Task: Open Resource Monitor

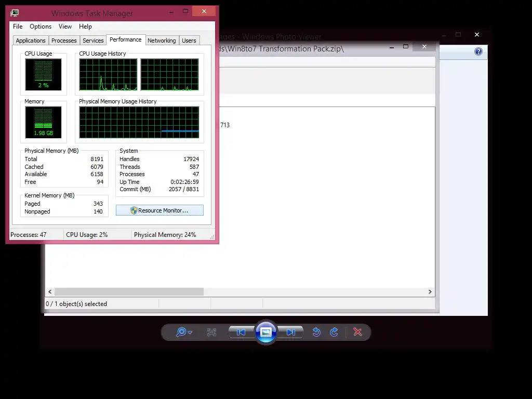Action: 159,210
